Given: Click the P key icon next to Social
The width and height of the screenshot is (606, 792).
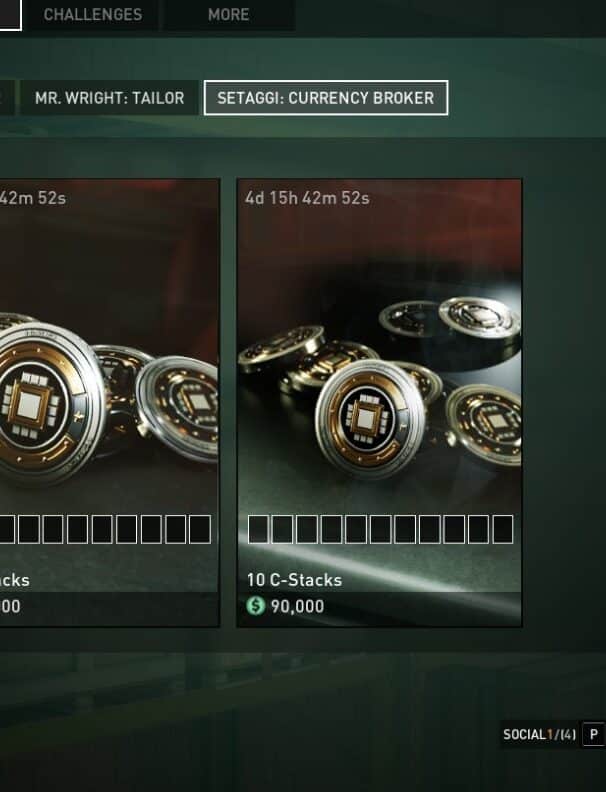Looking at the screenshot, I should pos(593,734).
